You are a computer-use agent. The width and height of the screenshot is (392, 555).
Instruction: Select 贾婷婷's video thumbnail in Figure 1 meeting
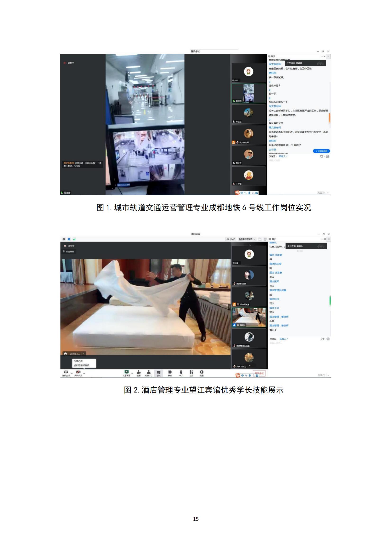[249, 93]
